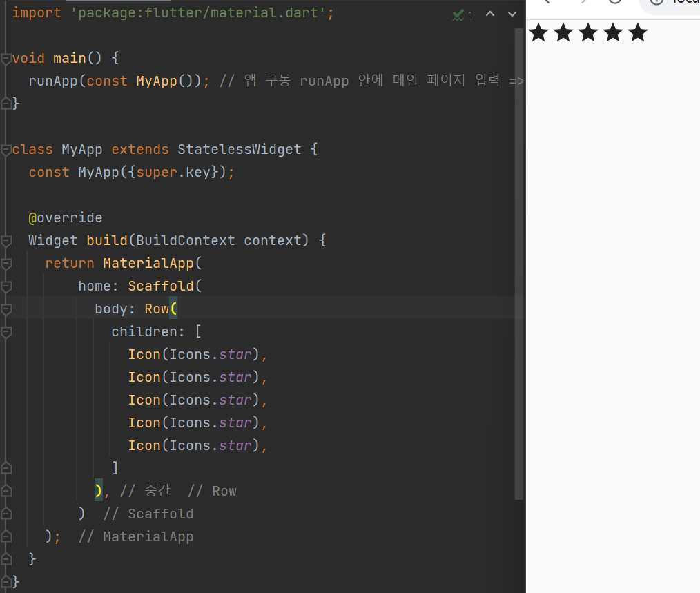The height and width of the screenshot is (593, 700).
Task: Click the void keyword before main()
Action: click(x=28, y=59)
